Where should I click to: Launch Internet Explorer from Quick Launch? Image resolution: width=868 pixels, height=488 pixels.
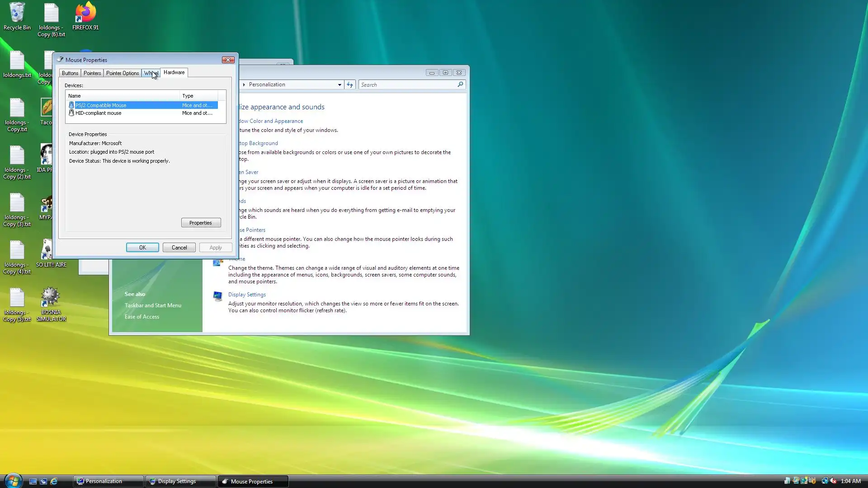tap(54, 481)
